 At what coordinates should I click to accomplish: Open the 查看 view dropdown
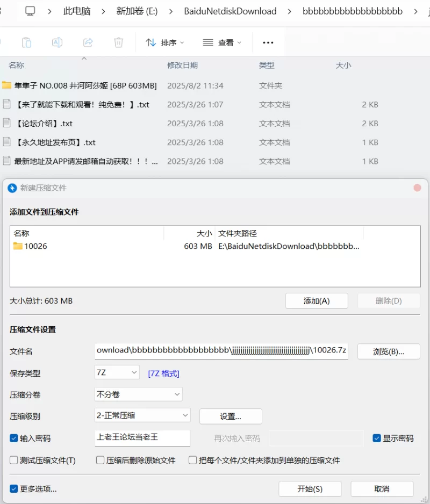click(222, 42)
